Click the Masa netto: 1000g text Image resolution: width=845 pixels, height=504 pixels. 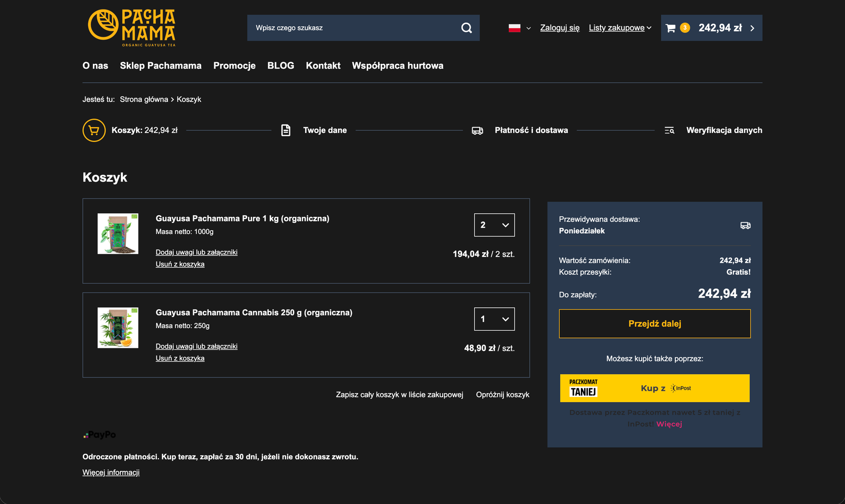point(185,232)
